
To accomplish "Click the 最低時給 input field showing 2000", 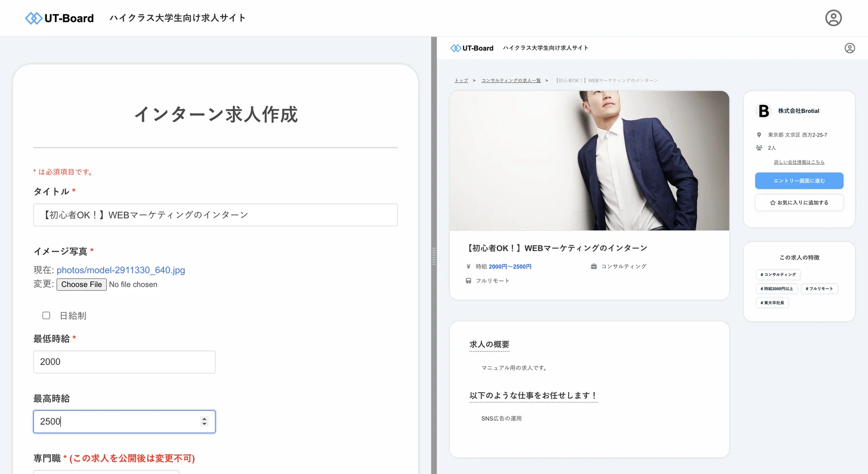I will (x=124, y=362).
